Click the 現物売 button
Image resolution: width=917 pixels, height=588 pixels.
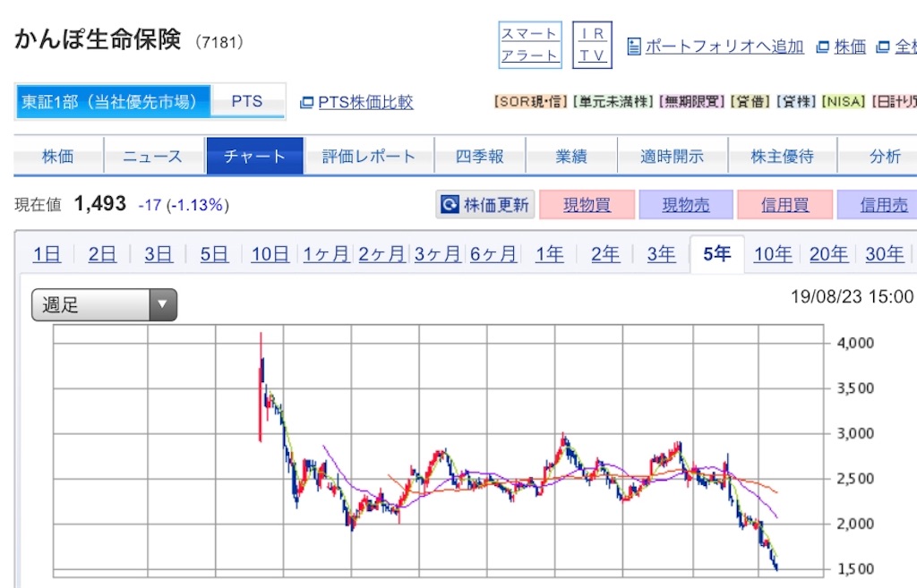[685, 205]
